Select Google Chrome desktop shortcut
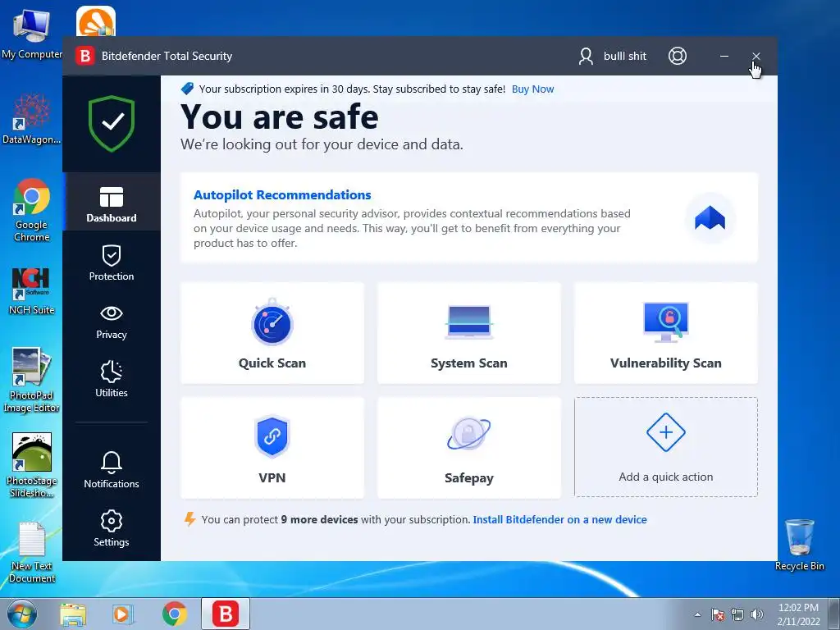Image resolution: width=840 pixels, height=630 pixels. pyautogui.click(x=32, y=210)
